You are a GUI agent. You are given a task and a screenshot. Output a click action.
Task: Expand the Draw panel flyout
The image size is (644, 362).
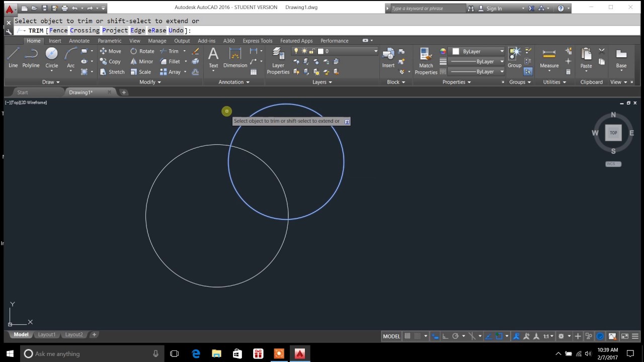coord(51,82)
